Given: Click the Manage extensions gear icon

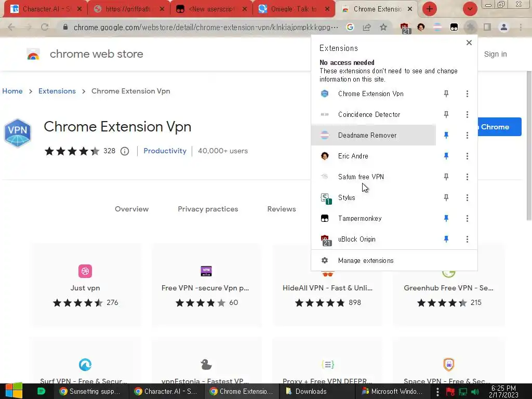Looking at the screenshot, I should [x=325, y=261].
